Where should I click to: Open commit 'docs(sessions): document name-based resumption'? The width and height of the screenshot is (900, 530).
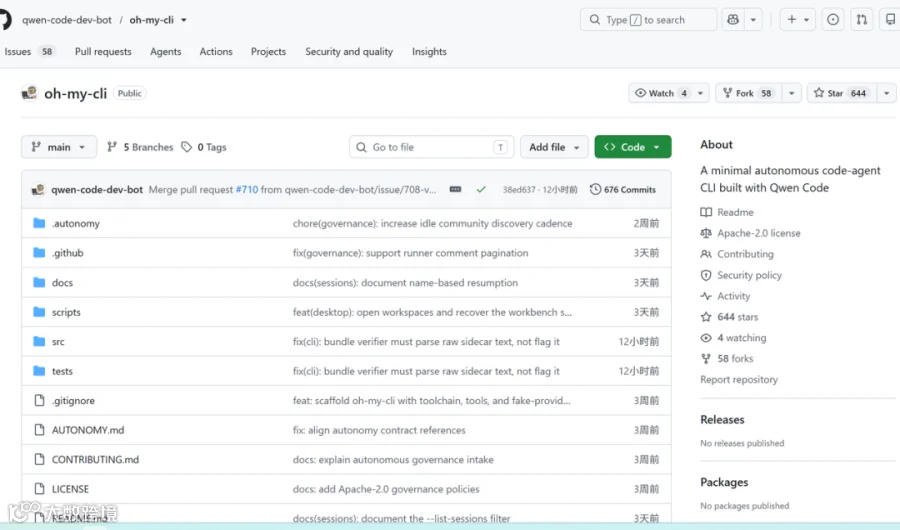(x=405, y=283)
